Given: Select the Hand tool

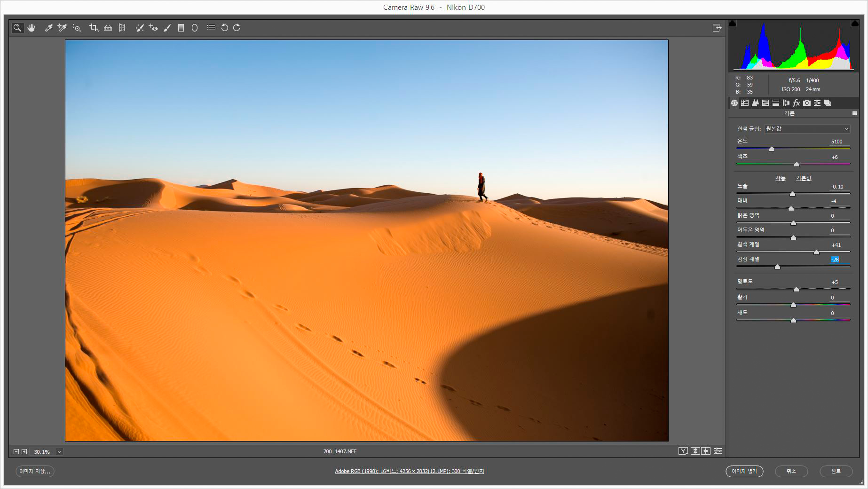Looking at the screenshot, I should [x=32, y=28].
